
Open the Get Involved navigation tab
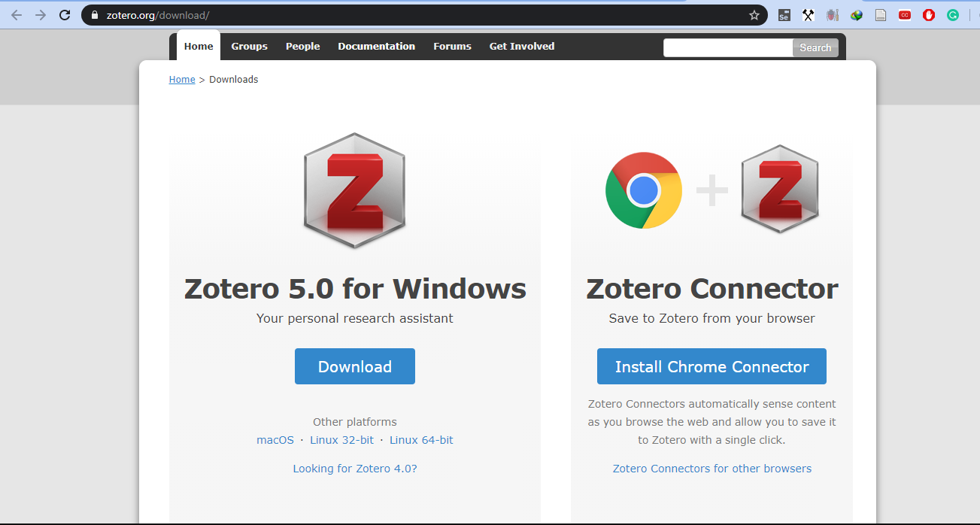tap(522, 46)
